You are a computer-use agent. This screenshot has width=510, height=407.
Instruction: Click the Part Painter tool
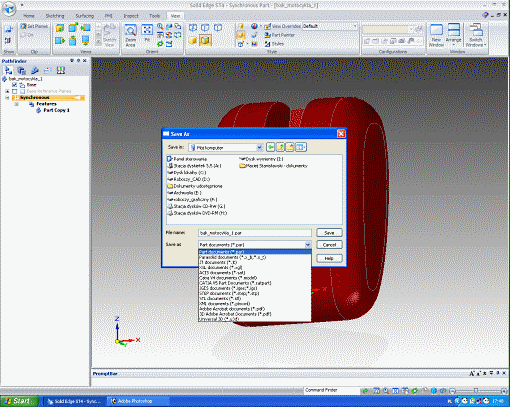(x=280, y=35)
